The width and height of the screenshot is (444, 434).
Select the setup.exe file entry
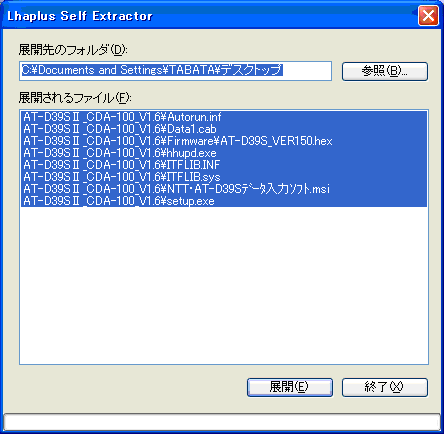(x=224, y=201)
